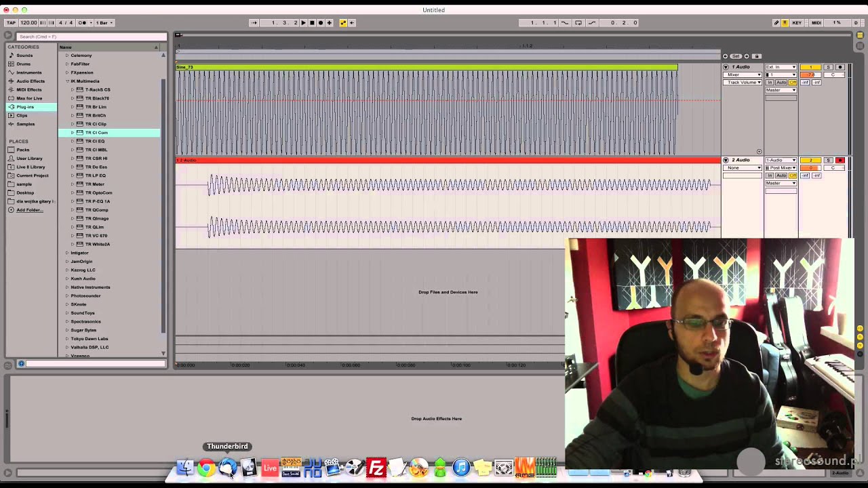Image resolution: width=868 pixels, height=488 pixels.
Task: Open Thunderbird from the dock
Action: tap(227, 468)
